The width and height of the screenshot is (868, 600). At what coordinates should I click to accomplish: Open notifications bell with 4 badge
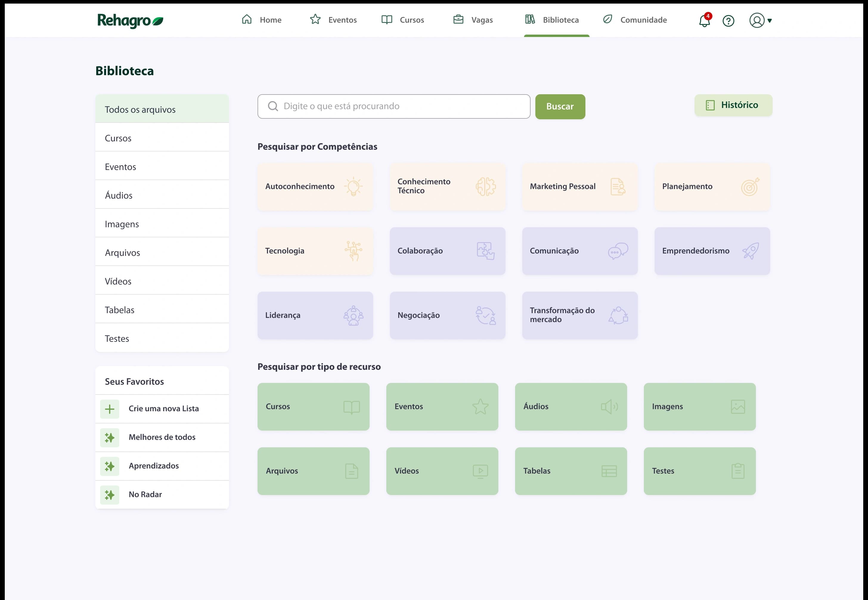click(705, 20)
